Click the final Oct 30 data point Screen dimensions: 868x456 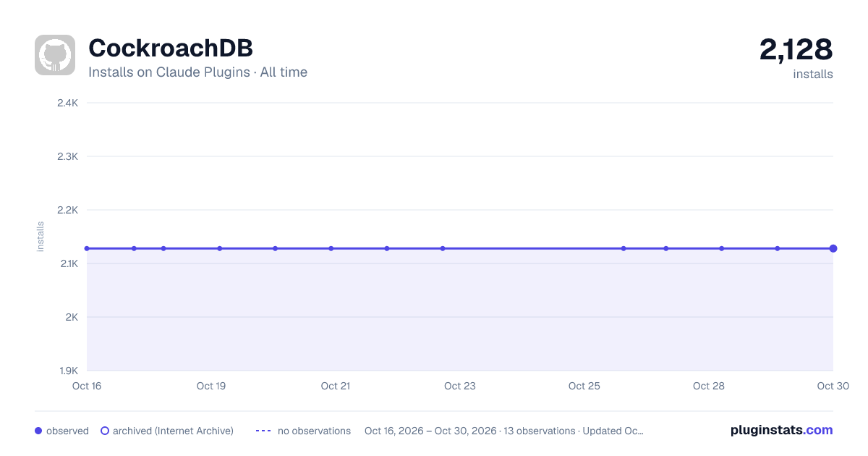[x=833, y=248]
